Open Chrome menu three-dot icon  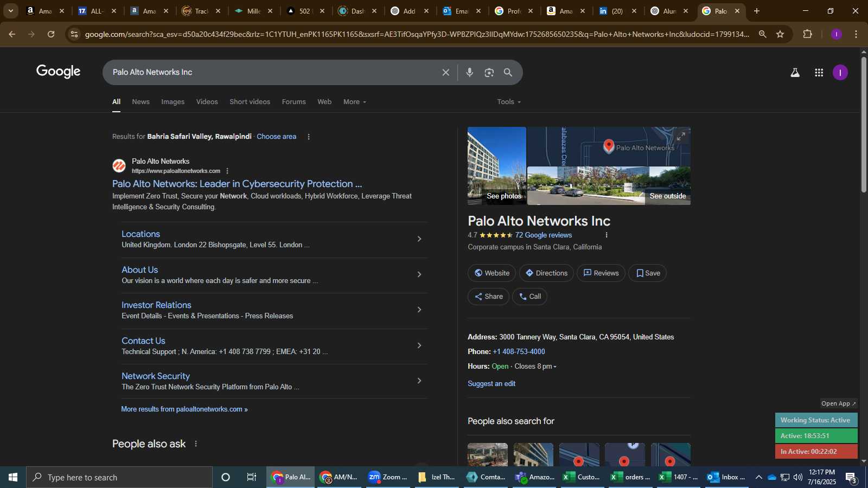(856, 34)
